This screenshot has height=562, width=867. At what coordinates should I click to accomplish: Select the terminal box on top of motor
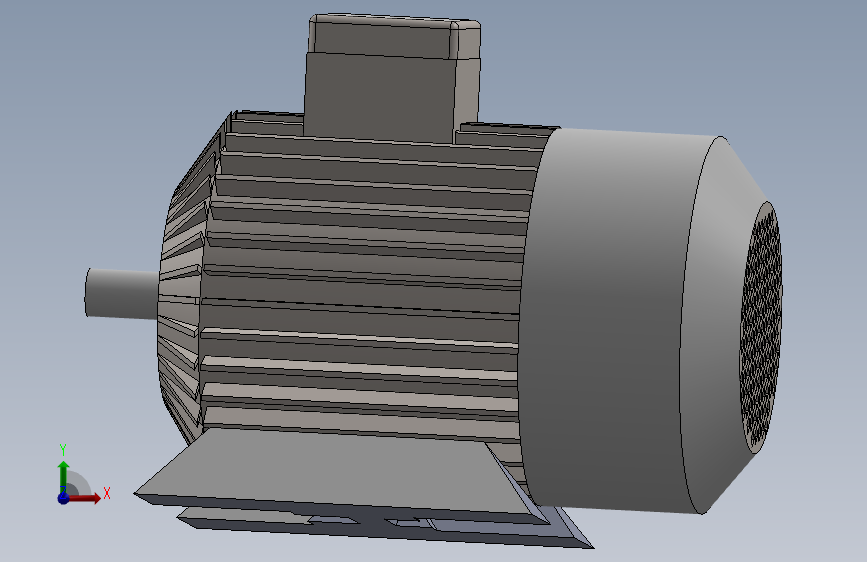pyautogui.click(x=392, y=77)
